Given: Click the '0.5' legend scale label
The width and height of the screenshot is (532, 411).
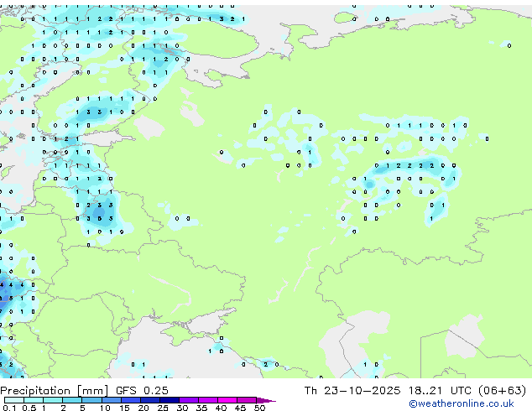Looking at the screenshot, I should pos(29,408).
